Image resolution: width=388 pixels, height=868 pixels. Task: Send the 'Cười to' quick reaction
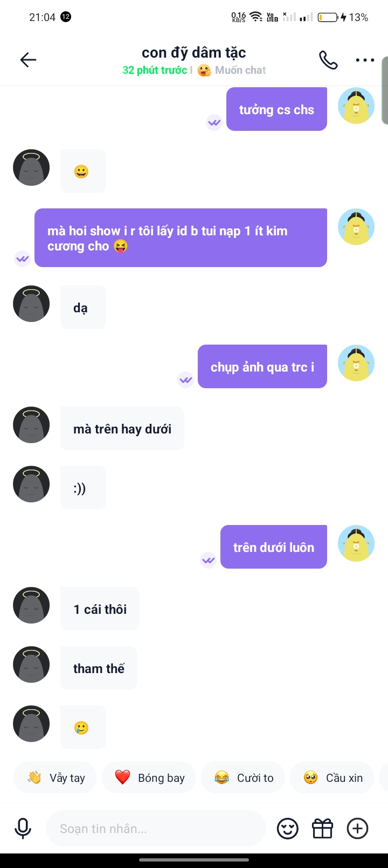coord(242,778)
